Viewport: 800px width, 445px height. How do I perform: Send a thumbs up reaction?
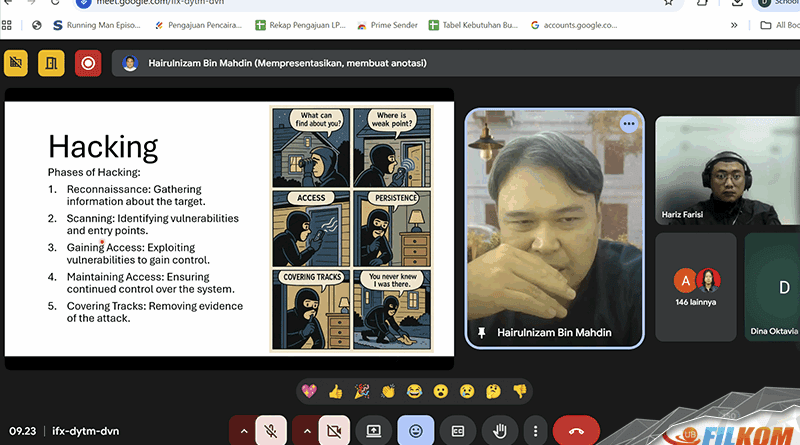335,390
